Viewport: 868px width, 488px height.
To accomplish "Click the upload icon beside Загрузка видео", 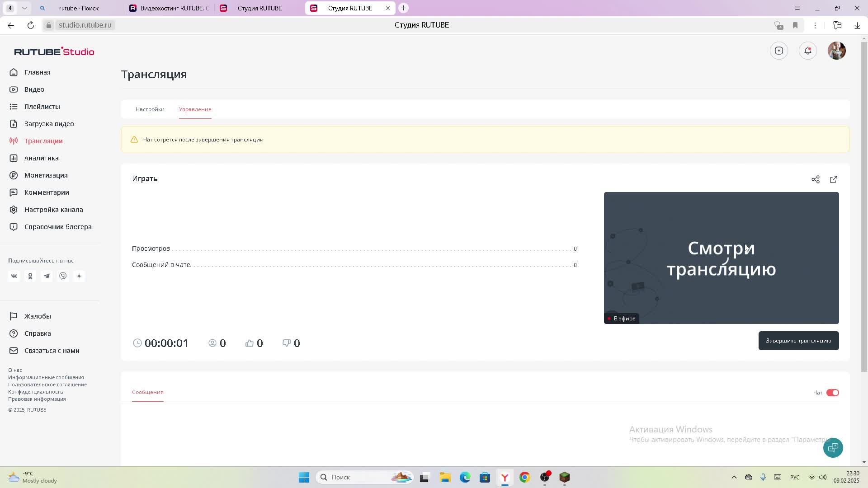I will click(14, 124).
